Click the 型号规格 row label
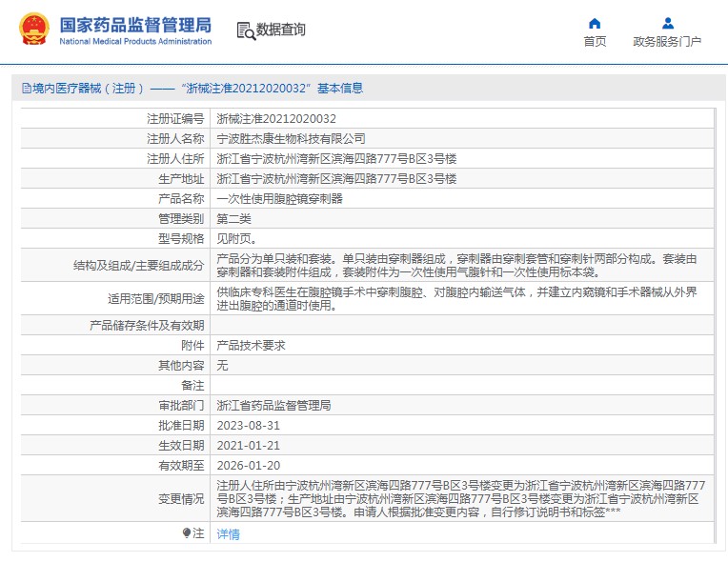Screen dimensions: 728x562 pos(181,238)
